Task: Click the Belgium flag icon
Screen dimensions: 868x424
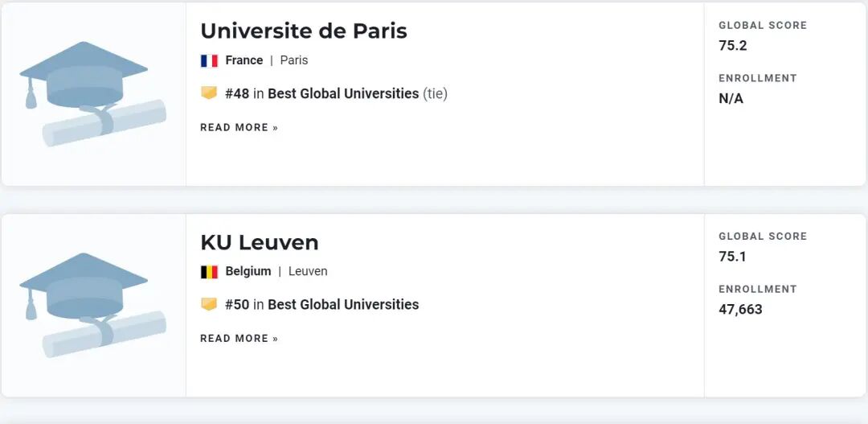Action: coord(209,272)
